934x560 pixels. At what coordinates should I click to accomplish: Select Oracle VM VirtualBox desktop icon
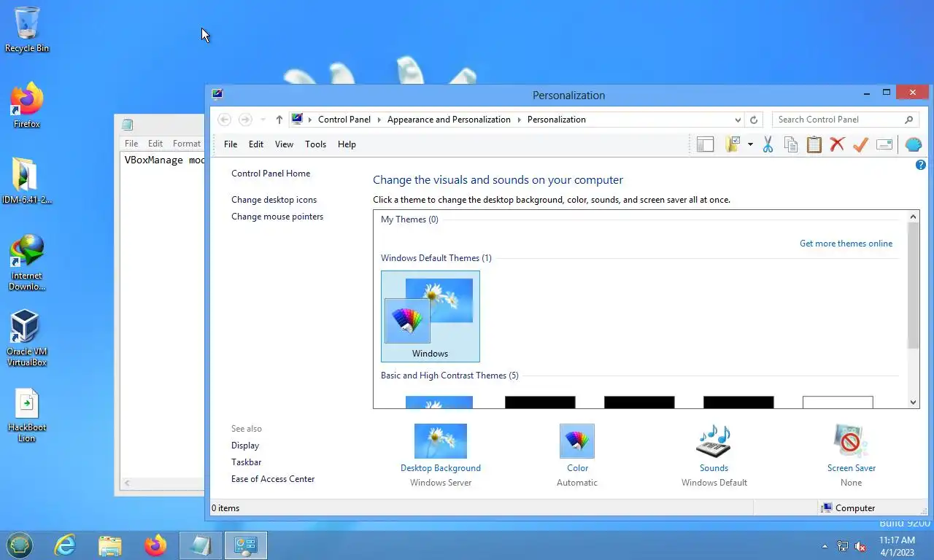(27, 338)
